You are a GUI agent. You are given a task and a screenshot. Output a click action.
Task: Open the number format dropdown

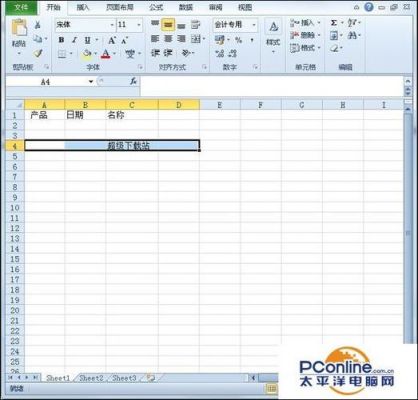(254, 25)
